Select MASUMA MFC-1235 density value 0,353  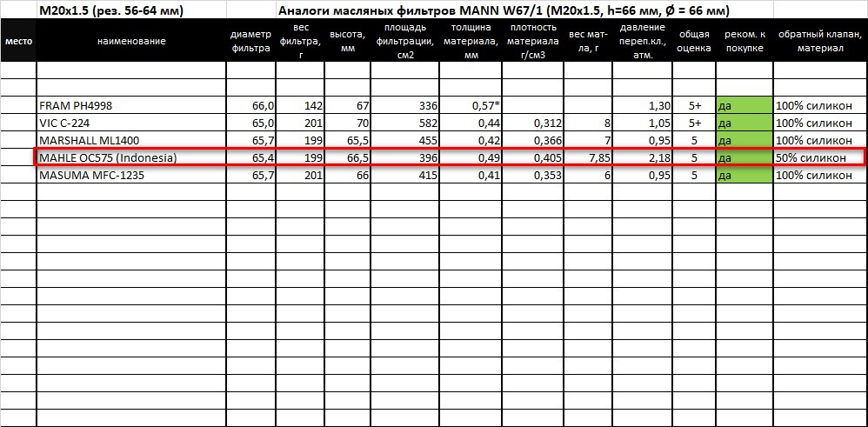point(533,175)
